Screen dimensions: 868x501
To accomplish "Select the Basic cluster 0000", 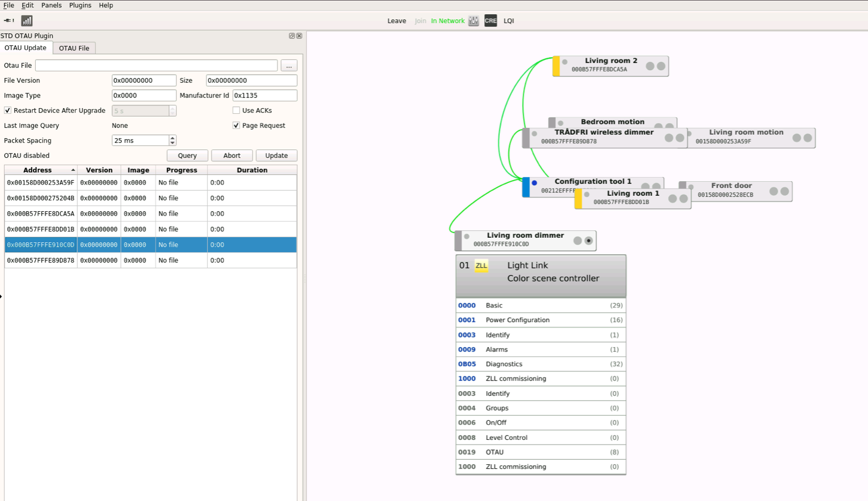I will click(541, 306).
